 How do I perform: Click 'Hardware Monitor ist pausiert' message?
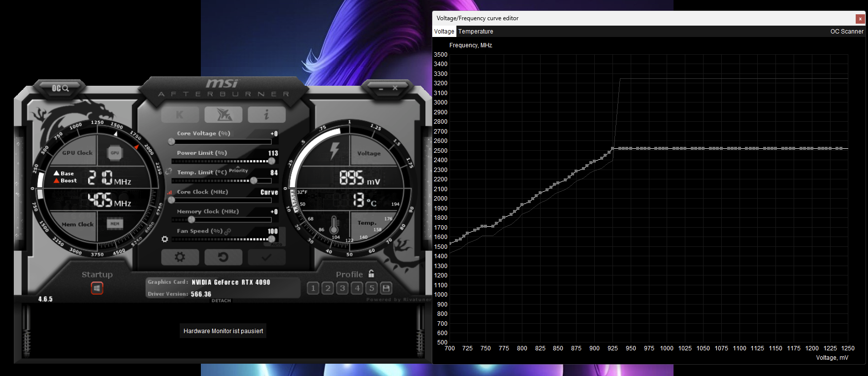(224, 331)
